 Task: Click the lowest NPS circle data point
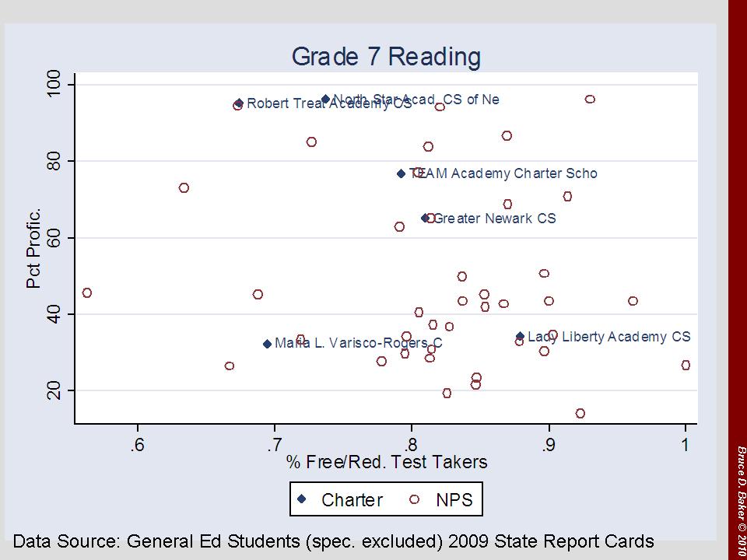(x=580, y=413)
